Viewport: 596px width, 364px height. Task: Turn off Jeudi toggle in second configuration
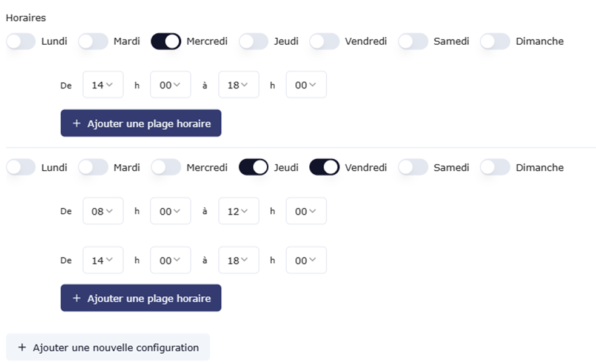click(x=253, y=167)
